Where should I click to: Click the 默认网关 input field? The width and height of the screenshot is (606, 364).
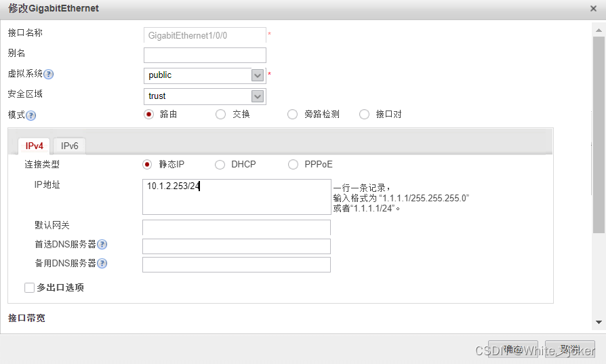click(x=237, y=228)
